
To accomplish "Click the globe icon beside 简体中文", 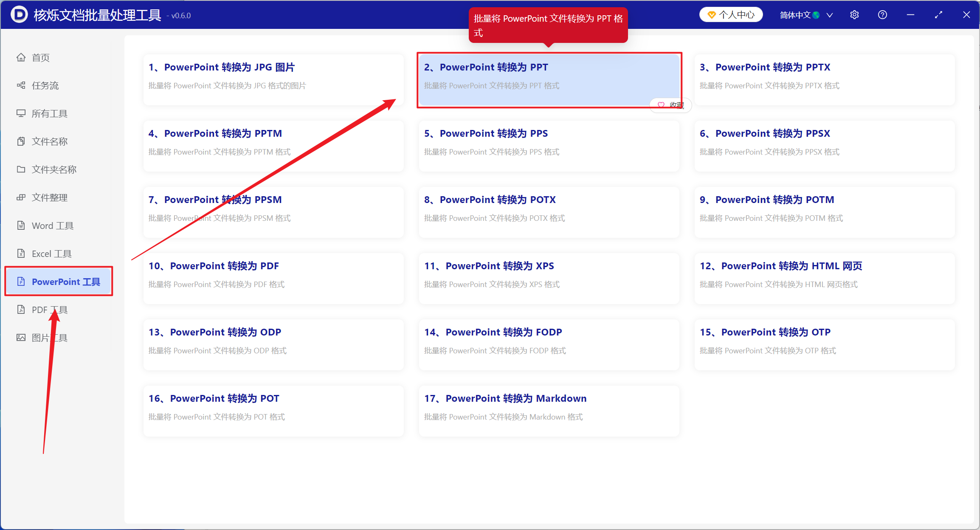I will [816, 15].
